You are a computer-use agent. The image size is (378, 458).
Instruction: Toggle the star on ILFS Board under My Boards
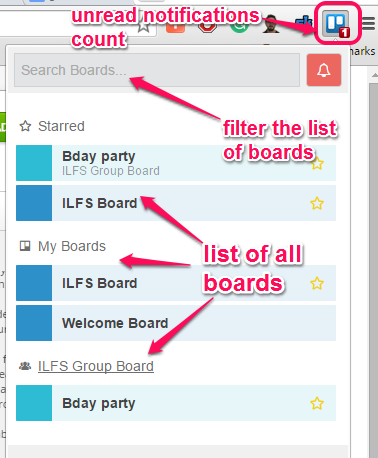(x=317, y=283)
